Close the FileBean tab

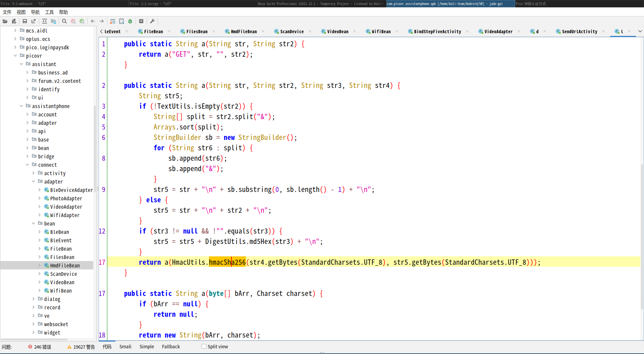169,31
